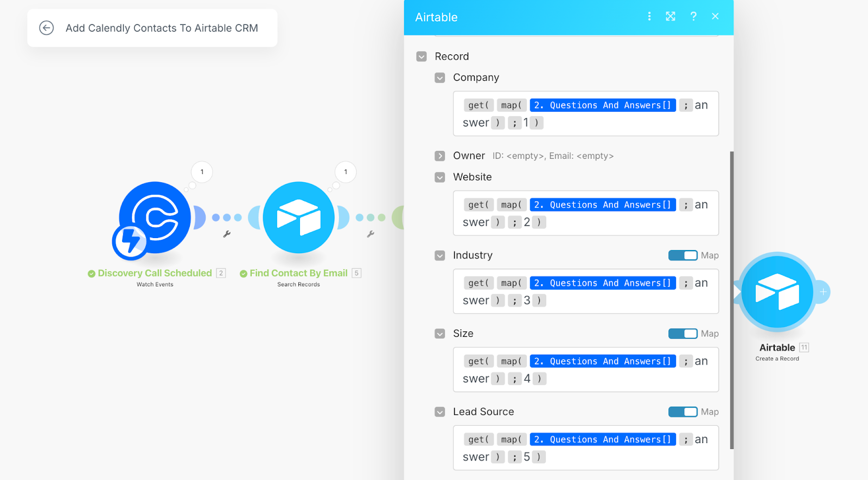This screenshot has height=480, width=868.
Task: Open the Calendly Discovery Call Scheduled module
Action: point(155,217)
